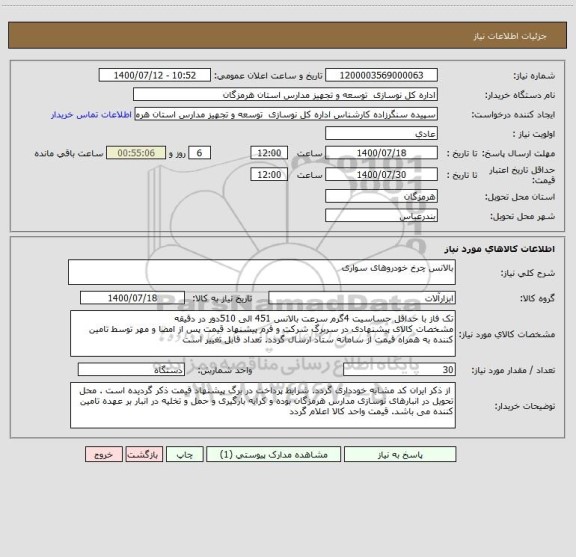The height and width of the screenshot is (557, 576).
Task: Click the واحد شمارش field دستگاه
Action: [131, 370]
